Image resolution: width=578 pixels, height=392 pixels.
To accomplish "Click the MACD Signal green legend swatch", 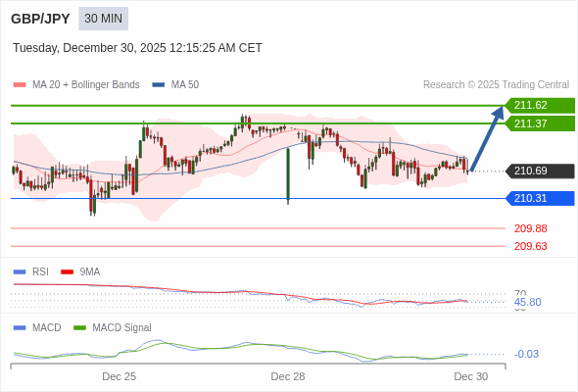I will pyautogui.click(x=79, y=328).
